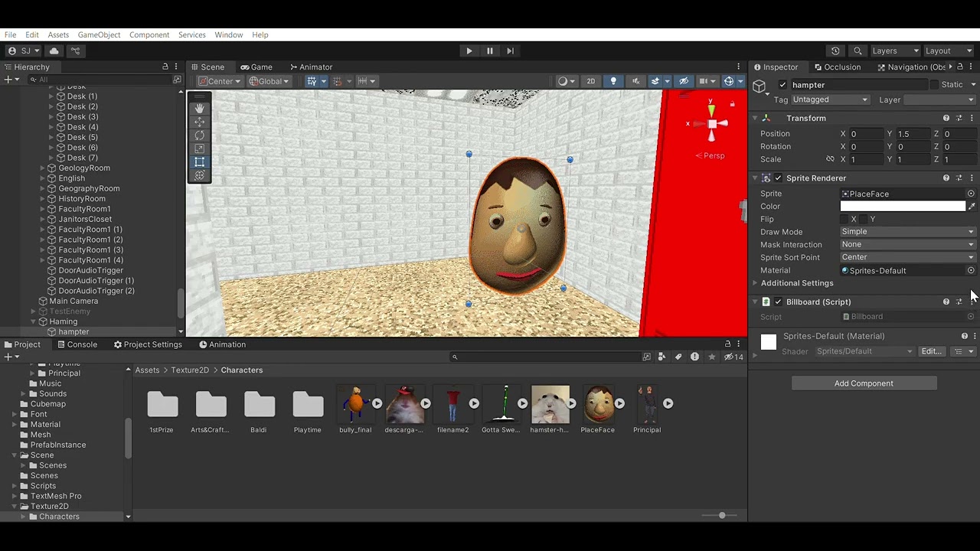Click the Pause button
Image resolution: width=980 pixels, height=551 pixels.
coord(490,51)
